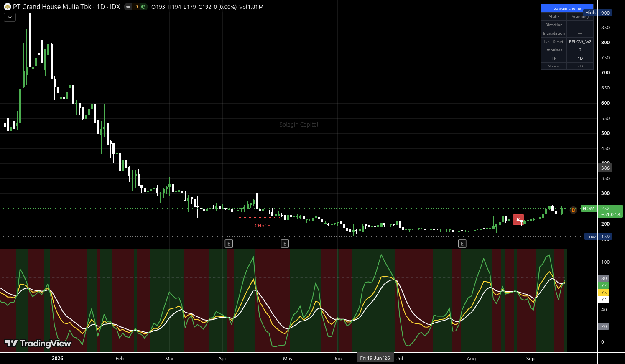Click the red CHoCH label on the chart
The height and width of the screenshot is (364, 625).
263,226
